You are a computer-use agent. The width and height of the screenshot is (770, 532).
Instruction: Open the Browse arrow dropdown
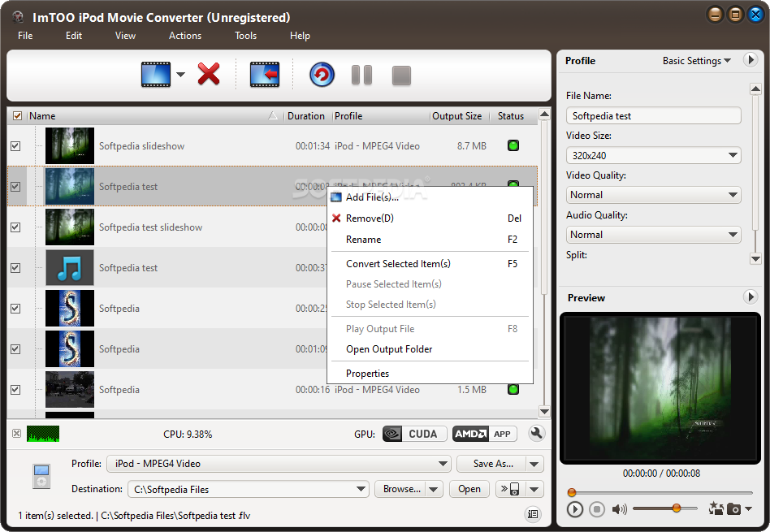(433, 489)
